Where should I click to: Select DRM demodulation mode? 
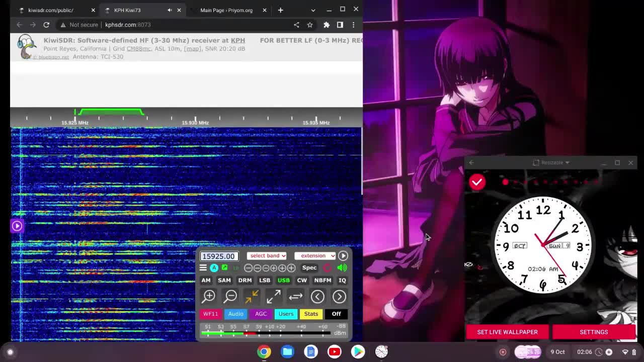click(x=245, y=280)
